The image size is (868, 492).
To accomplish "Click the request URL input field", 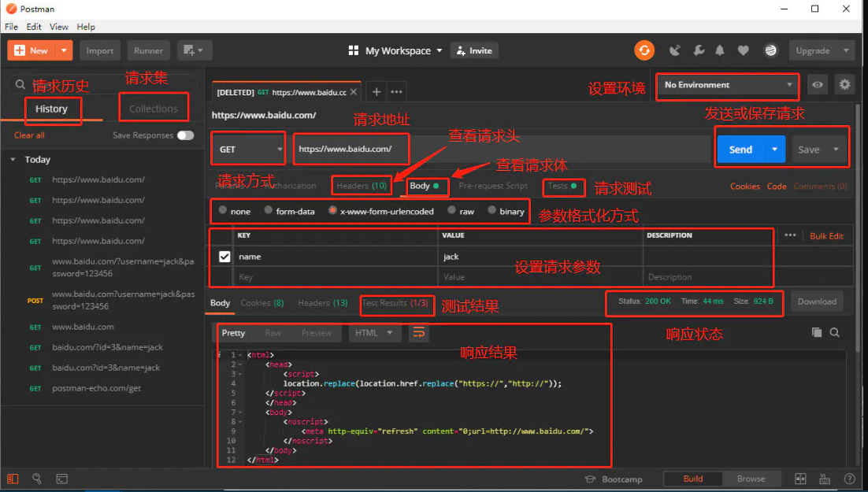I will tap(502, 149).
